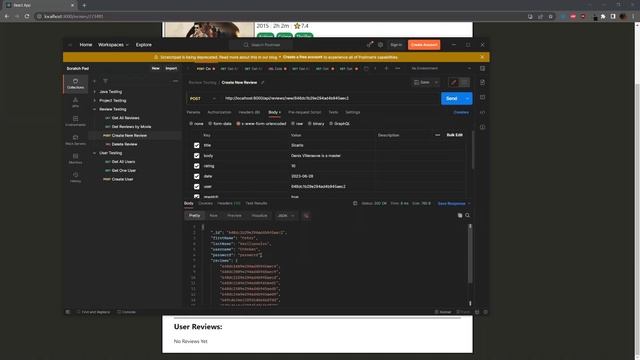Screen dimensions: 640x360
Task: Click the globe network icon beside status
Action: [355, 203]
